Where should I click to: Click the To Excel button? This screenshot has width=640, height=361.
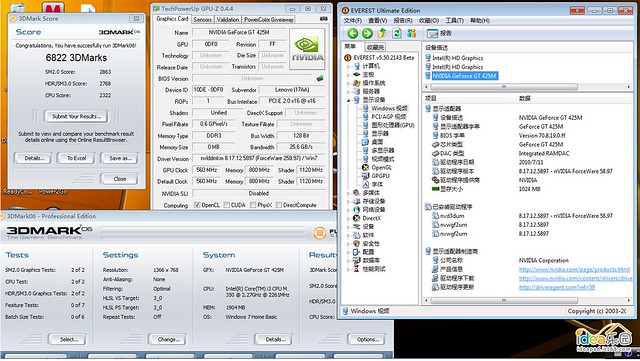point(76,158)
